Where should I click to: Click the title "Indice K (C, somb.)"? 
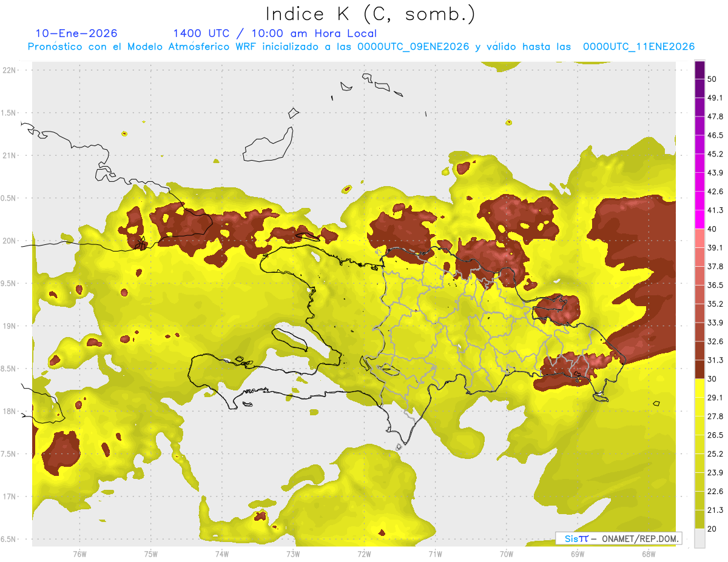click(370, 14)
